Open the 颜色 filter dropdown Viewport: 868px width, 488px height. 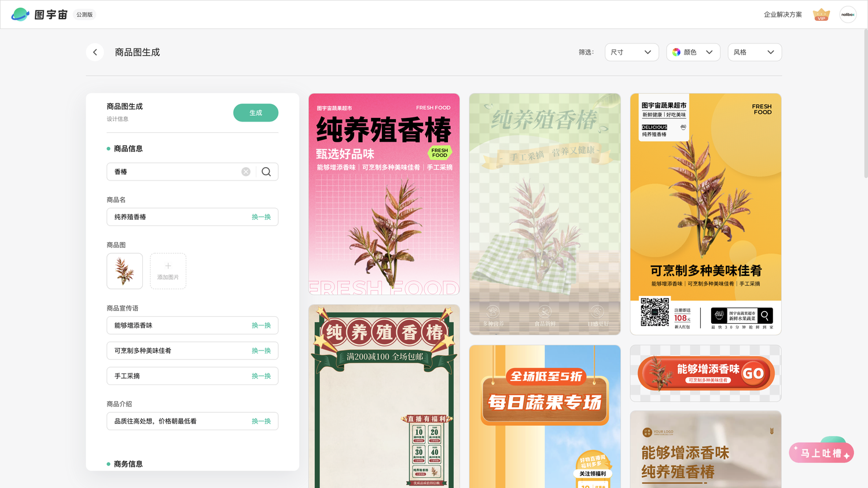(693, 52)
